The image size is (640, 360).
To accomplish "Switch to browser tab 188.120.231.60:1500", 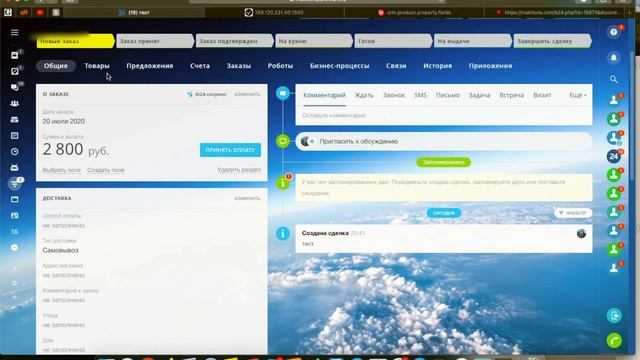I will click(274, 13).
